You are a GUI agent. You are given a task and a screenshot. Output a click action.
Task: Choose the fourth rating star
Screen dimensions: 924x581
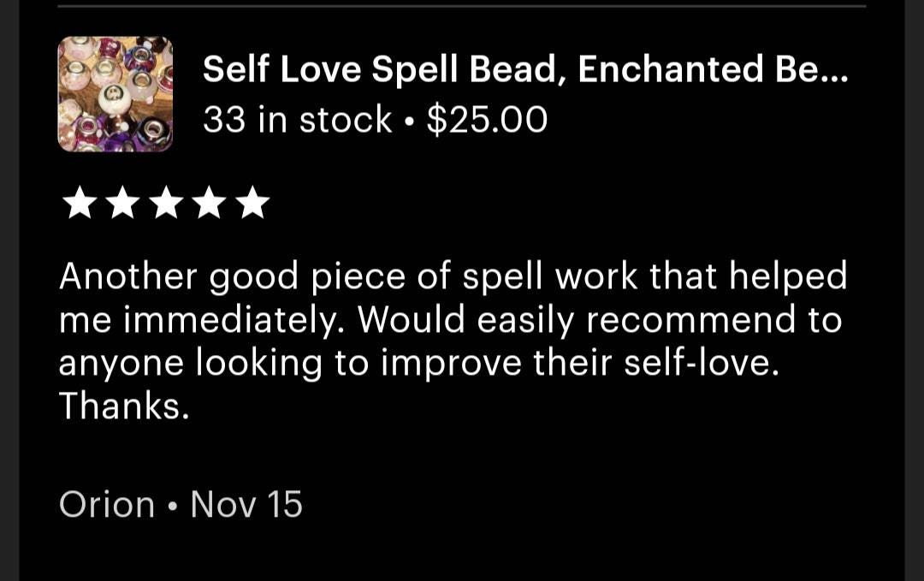(210, 203)
